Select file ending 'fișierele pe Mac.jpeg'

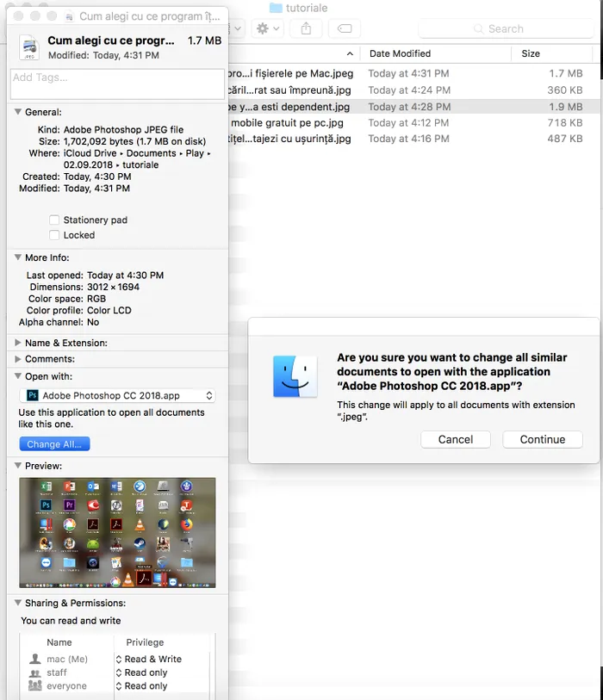pyautogui.click(x=291, y=73)
